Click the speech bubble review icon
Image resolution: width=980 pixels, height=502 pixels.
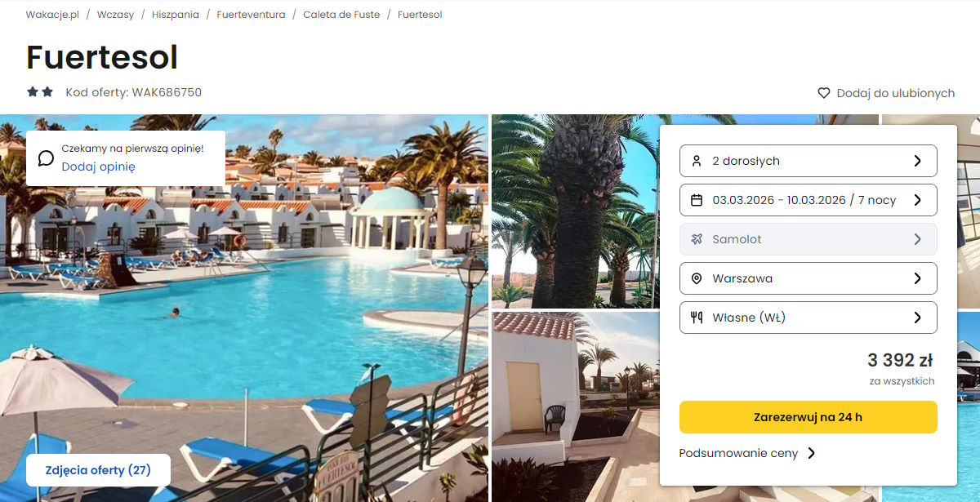47,158
